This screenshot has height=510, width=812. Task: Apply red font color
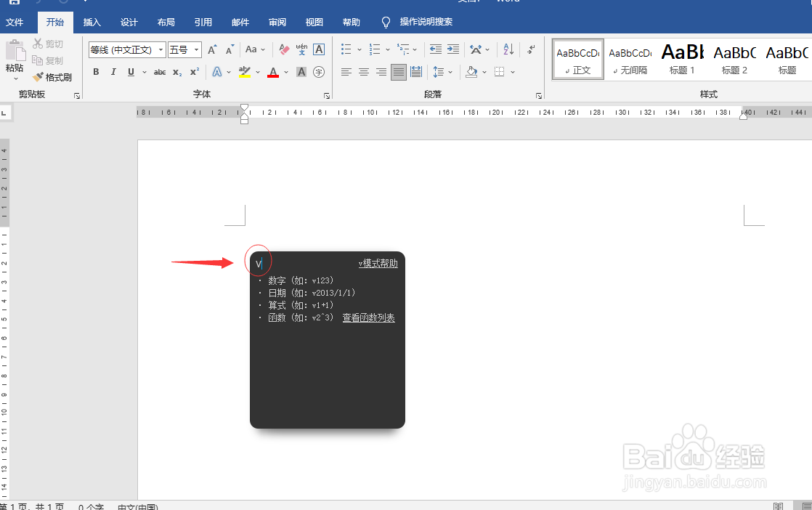tap(273, 72)
